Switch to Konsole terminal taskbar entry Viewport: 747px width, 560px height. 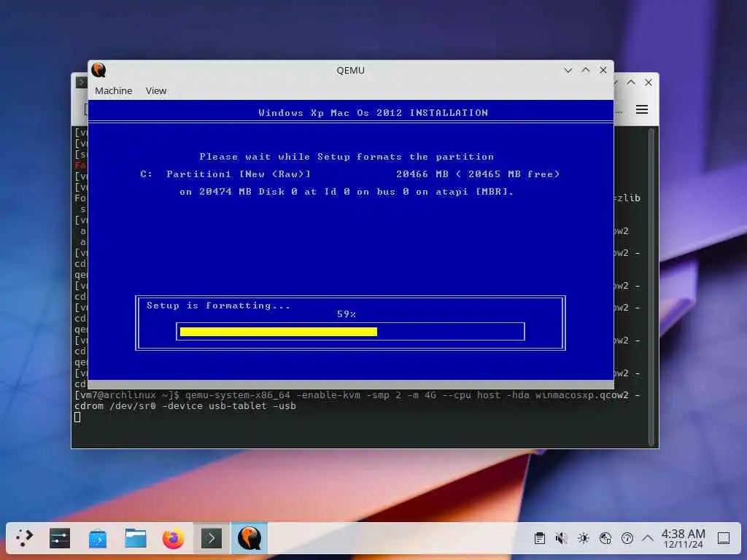point(212,538)
